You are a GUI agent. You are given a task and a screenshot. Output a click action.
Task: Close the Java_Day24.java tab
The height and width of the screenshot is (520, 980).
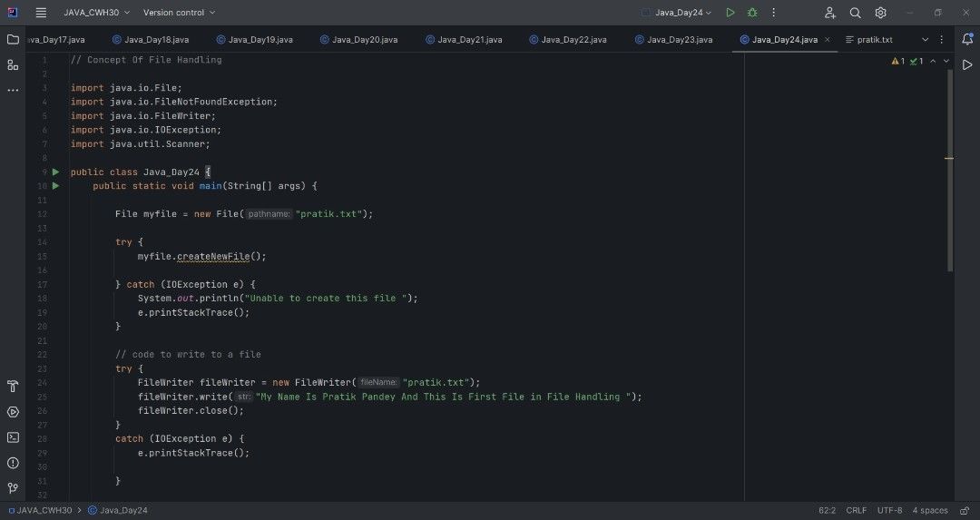tap(828, 39)
